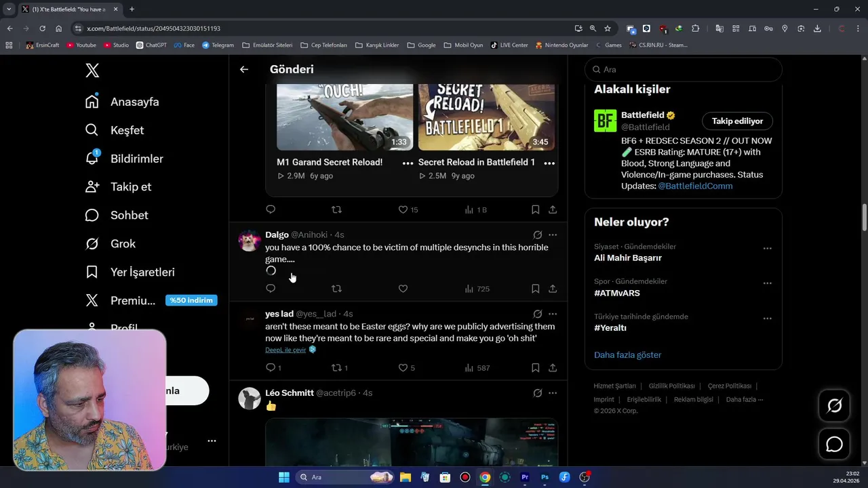Open @BattlefieldComm mention link
This screenshot has height=488, width=868.
click(695, 186)
